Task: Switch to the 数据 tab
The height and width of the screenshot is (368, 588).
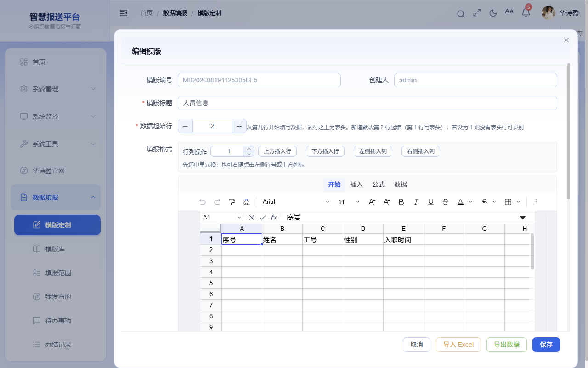Action: [401, 184]
